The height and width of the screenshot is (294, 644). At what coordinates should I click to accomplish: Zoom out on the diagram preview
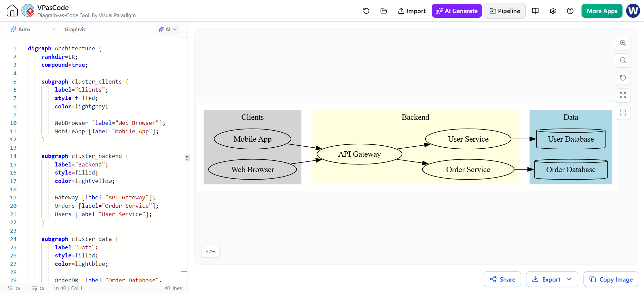coord(623,60)
